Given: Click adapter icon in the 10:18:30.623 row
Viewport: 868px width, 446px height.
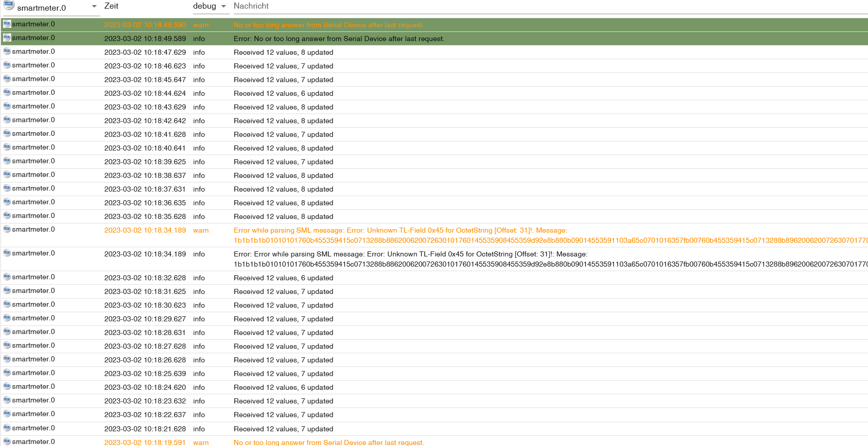Looking at the screenshot, I should coord(7,304).
